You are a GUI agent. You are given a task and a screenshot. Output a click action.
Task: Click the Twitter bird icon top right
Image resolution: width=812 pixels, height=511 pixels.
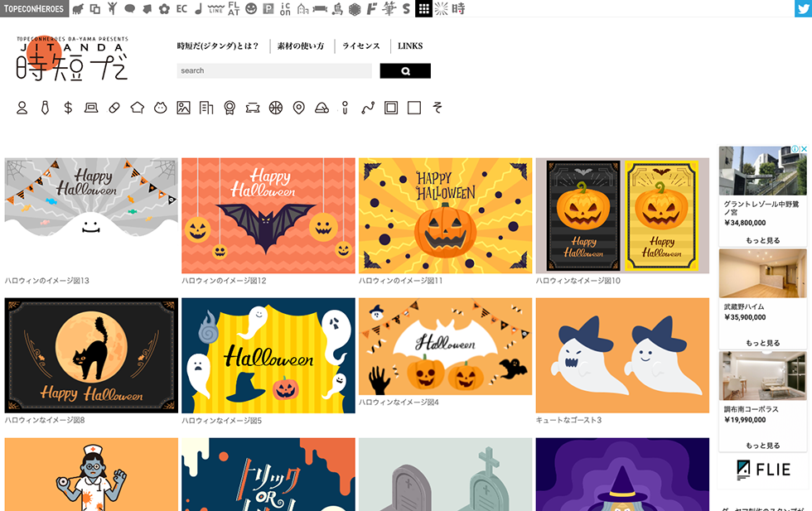tap(803, 7)
